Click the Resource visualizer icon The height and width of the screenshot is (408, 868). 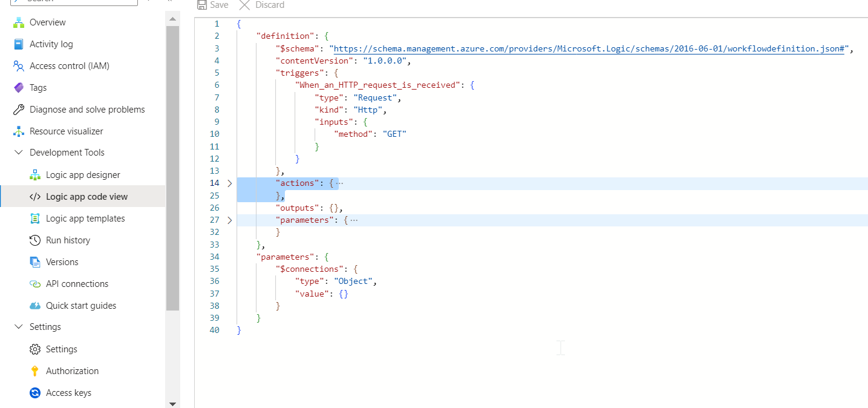pos(18,131)
